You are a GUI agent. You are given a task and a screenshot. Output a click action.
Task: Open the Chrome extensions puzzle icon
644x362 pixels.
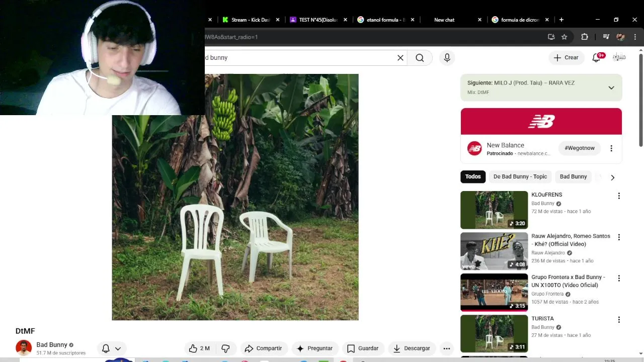[x=584, y=37]
